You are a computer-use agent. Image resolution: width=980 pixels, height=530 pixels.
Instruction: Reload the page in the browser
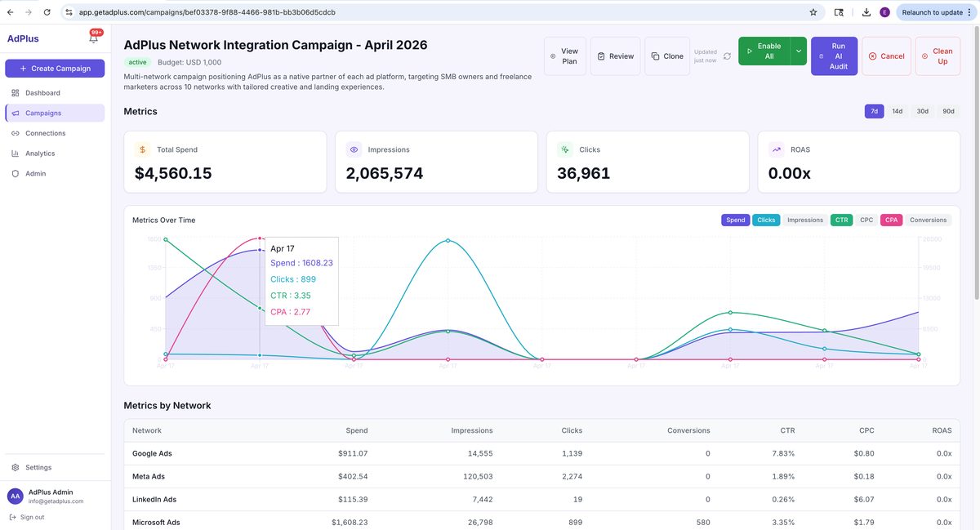coord(47,12)
